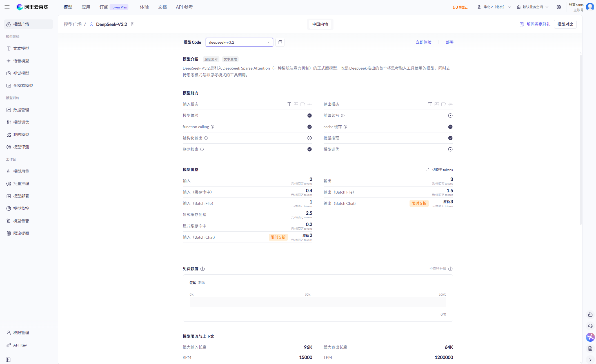Click the cache 缓存 supported checkmark

(x=450, y=127)
